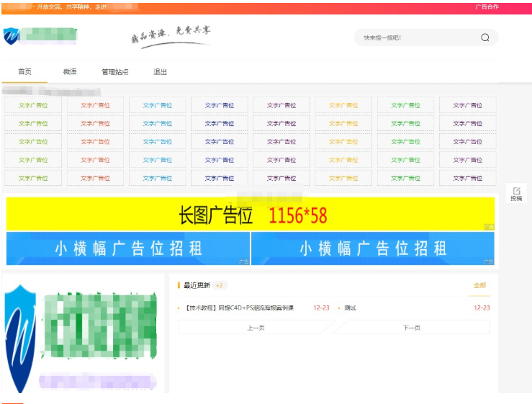The width and height of the screenshot is (532, 404).
Task: Open the 全部 link in 最近更新
Action: coord(479,285)
